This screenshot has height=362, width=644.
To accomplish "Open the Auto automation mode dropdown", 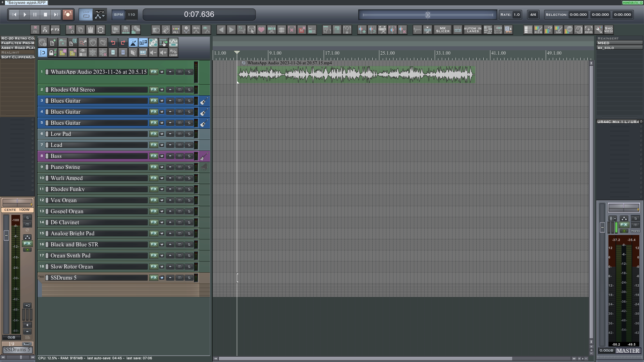I will [100, 14].
